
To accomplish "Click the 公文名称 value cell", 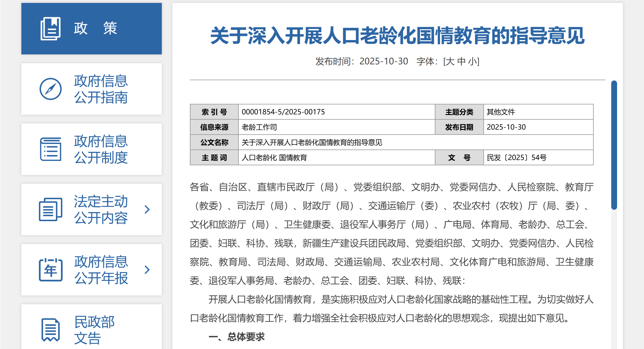I will (x=416, y=142).
